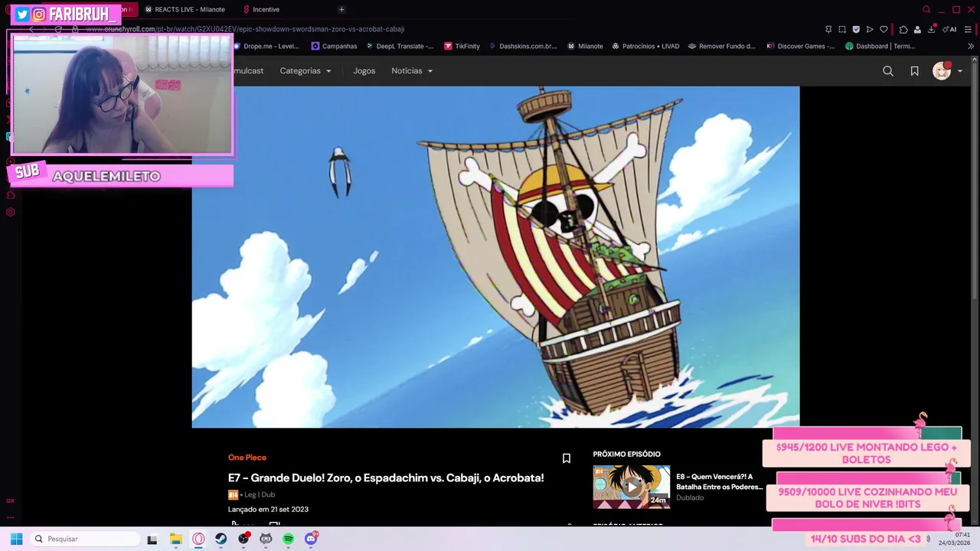
Task: Open the DeepL Translate bookmark
Action: 400,46
